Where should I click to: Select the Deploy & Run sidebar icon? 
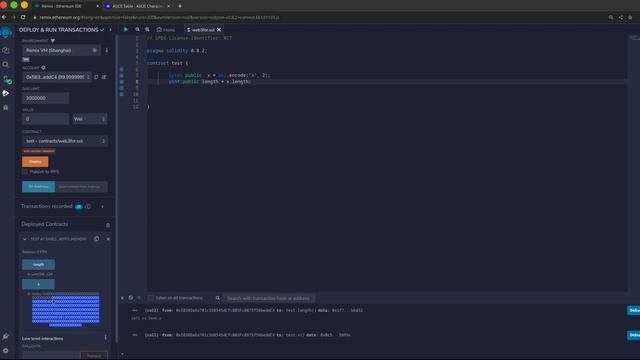6,93
